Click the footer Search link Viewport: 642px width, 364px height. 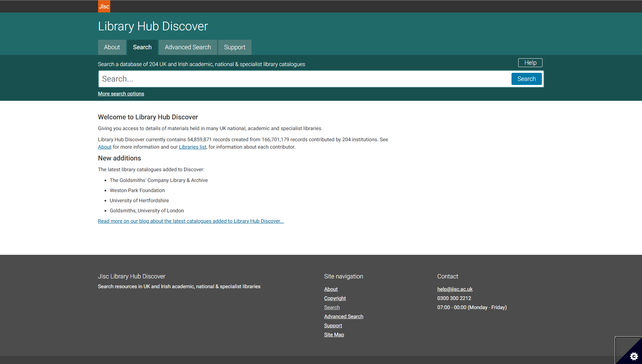[x=331, y=307]
